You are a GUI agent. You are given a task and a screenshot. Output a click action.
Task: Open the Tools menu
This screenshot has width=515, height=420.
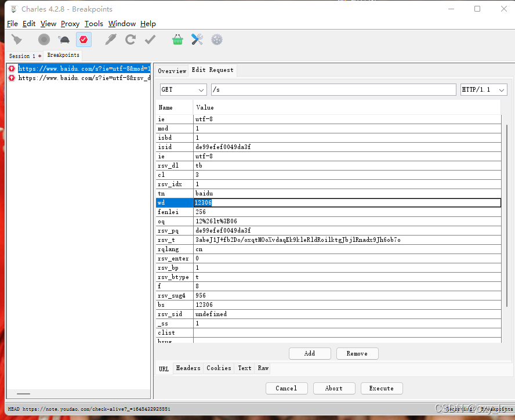(x=93, y=24)
